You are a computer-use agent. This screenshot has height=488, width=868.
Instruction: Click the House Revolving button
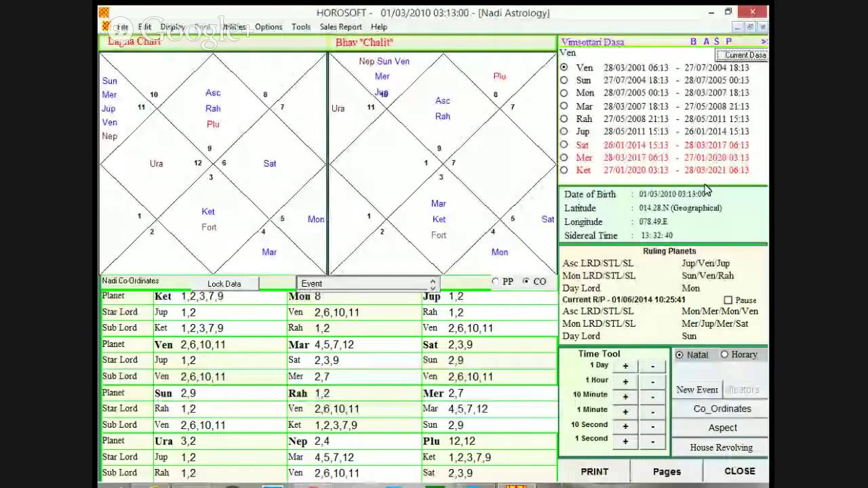coord(722,447)
